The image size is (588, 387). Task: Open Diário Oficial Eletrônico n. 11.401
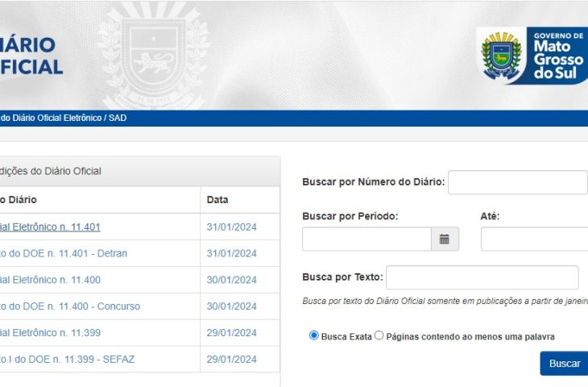coord(50,227)
